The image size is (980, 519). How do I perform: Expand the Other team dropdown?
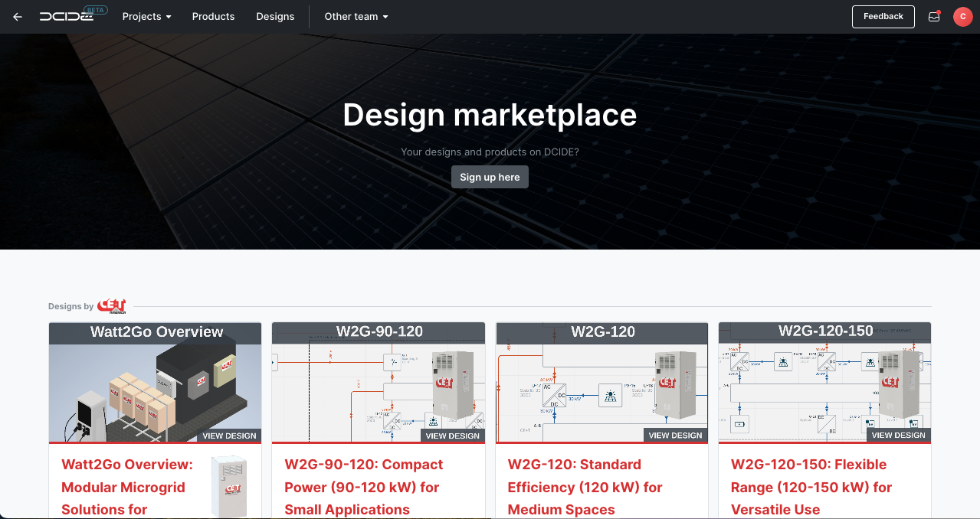[x=356, y=16]
